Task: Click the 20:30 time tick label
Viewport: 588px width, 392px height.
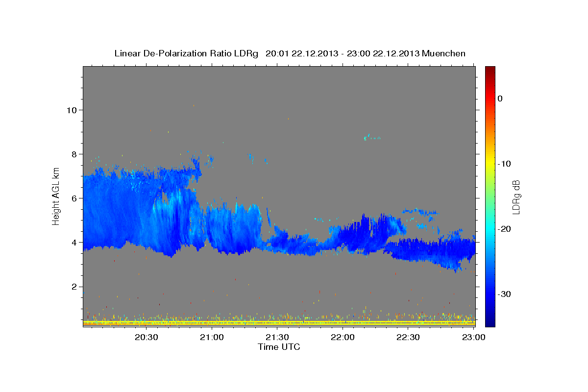Action: click(147, 337)
